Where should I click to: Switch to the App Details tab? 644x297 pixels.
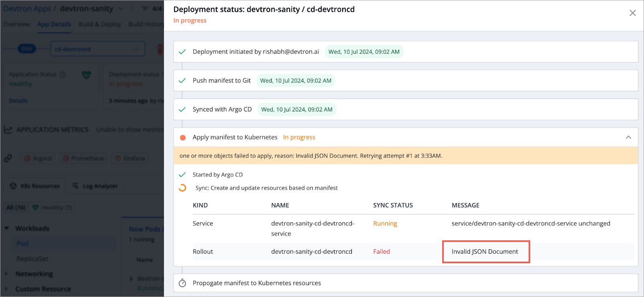point(54,24)
